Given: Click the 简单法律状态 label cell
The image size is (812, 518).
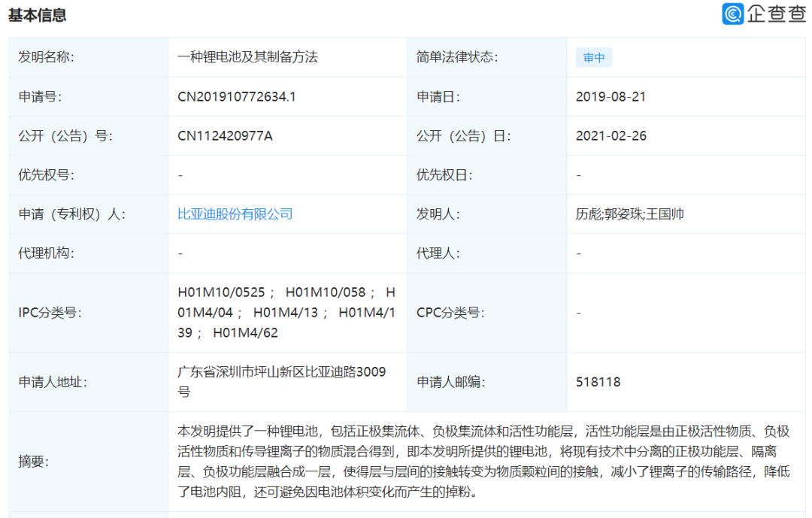Looking at the screenshot, I should [486, 57].
